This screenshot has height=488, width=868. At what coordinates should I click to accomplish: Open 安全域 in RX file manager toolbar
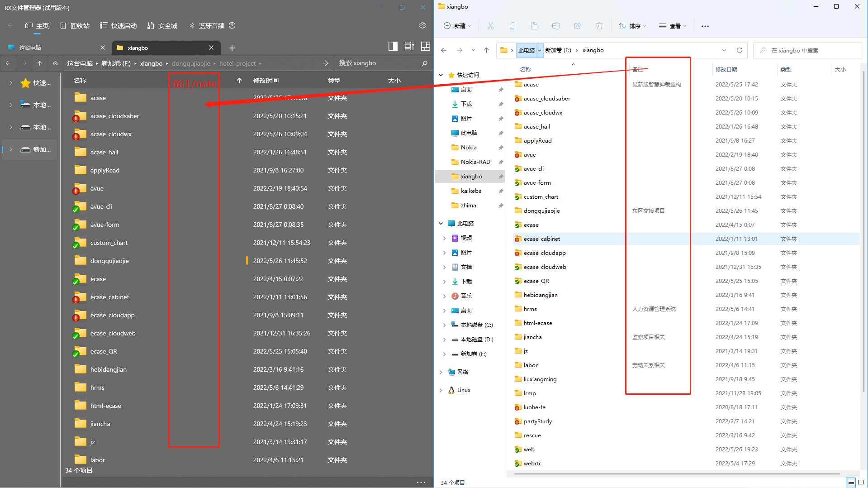tap(162, 26)
